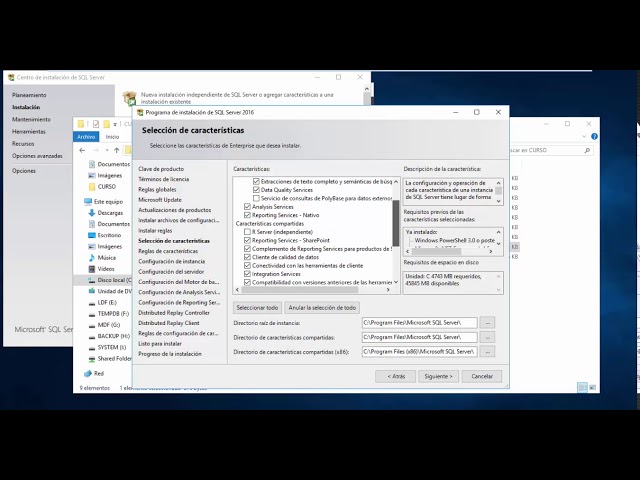Select Recursos in installation center

tap(23, 144)
